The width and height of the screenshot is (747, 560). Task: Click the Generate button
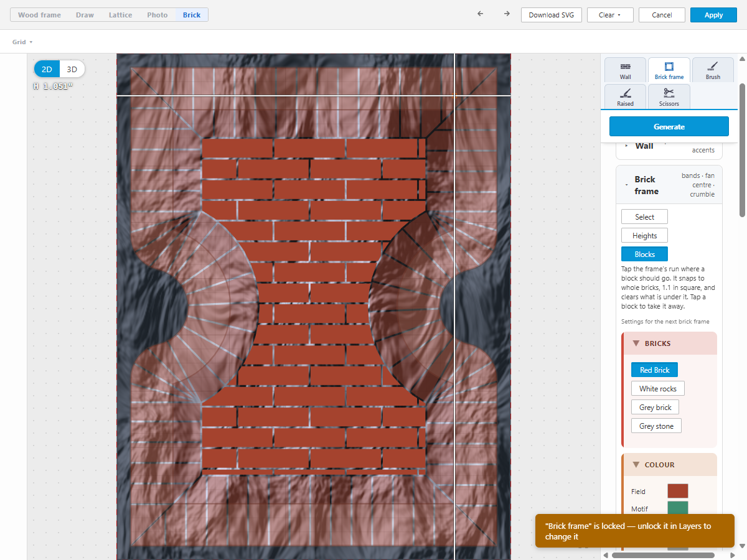669,126
